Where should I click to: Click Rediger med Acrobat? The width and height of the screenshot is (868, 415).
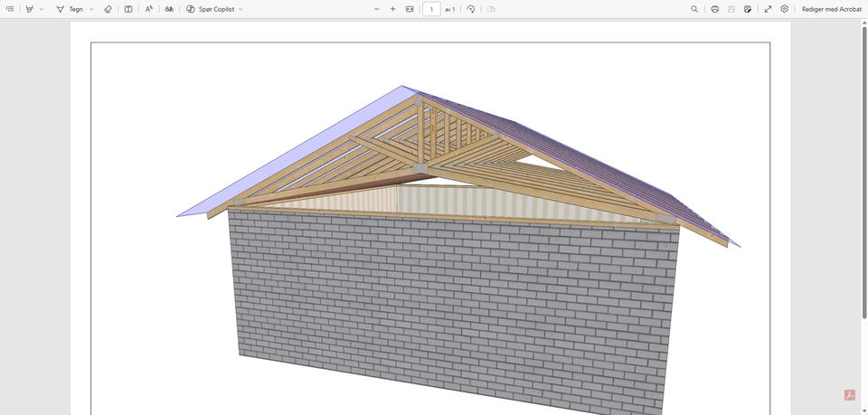[x=832, y=9]
